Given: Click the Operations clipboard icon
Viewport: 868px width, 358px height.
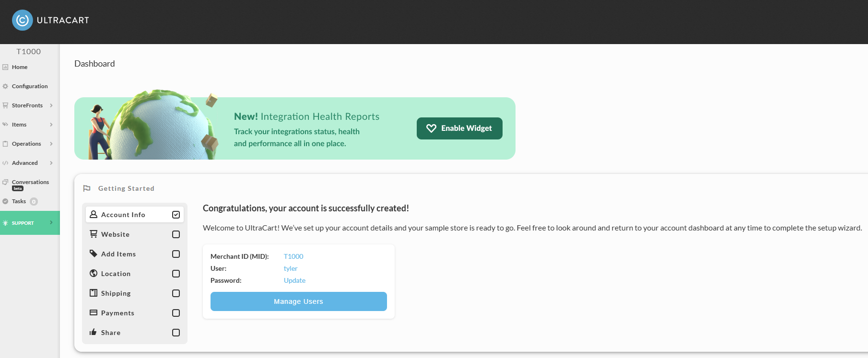Looking at the screenshot, I should 5,144.
